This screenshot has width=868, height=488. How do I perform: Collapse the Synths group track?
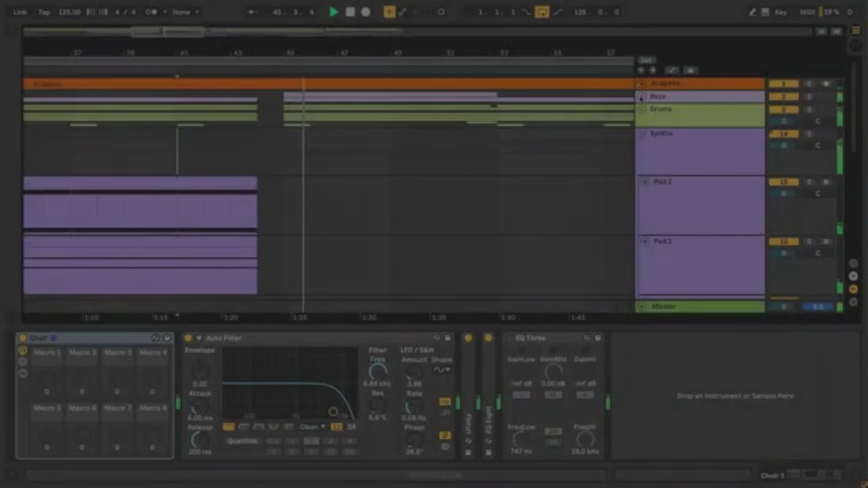643,134
